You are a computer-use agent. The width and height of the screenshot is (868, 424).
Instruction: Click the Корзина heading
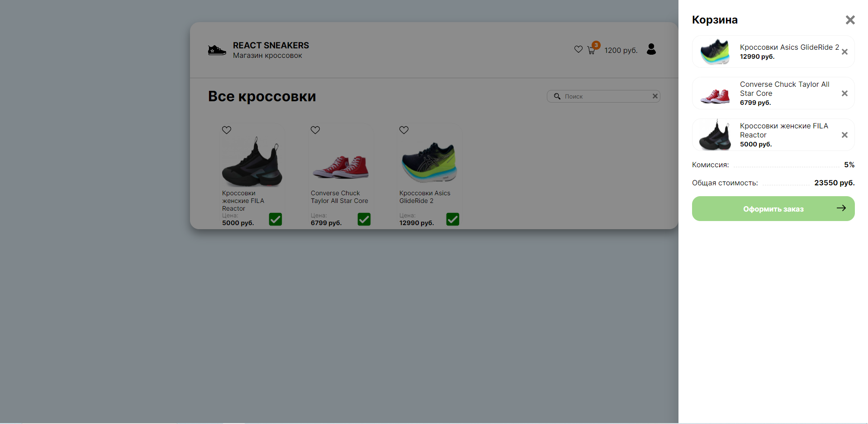[715, 20]
